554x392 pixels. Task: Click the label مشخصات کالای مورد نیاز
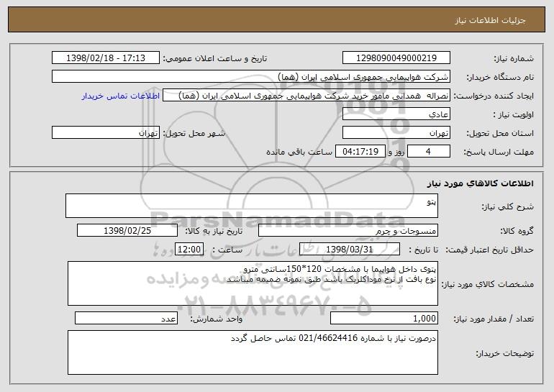pyautogui.click(x=488, y=284)
